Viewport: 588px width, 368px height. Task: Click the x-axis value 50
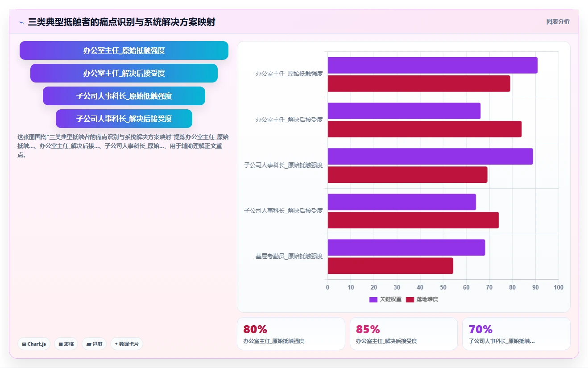[443, 287]
